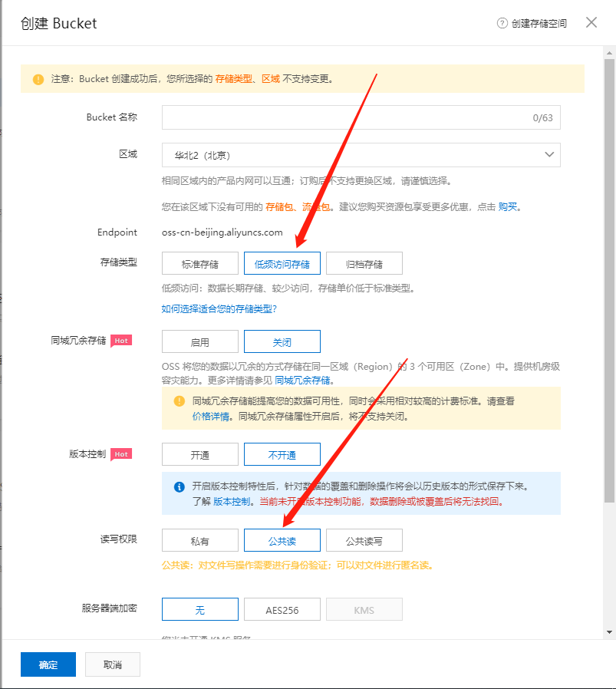Open the 购买 link for resource packages
616x689 pixels.
(x=508, y=206)
